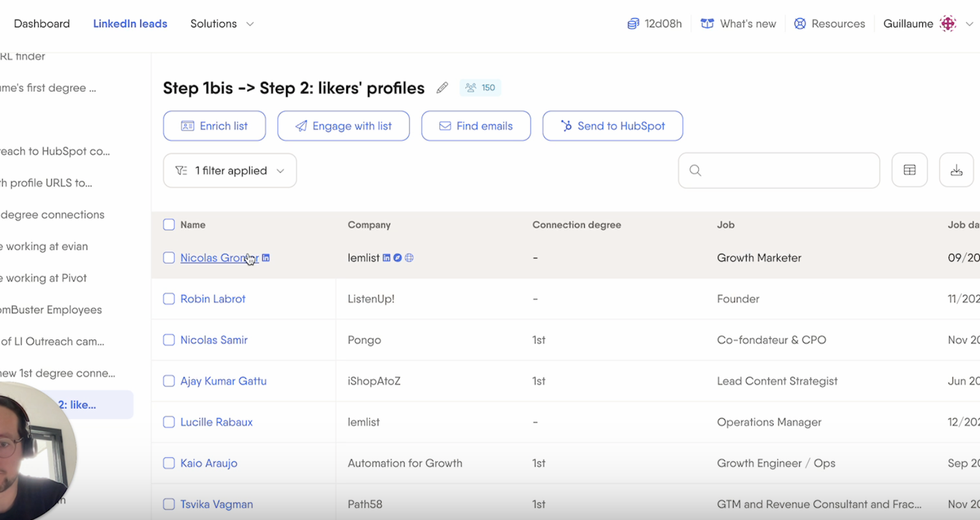Image resolution: width=980 pixels, height=520 pixels.
Task: Open the Resources menu
Action: coord(829,23)
